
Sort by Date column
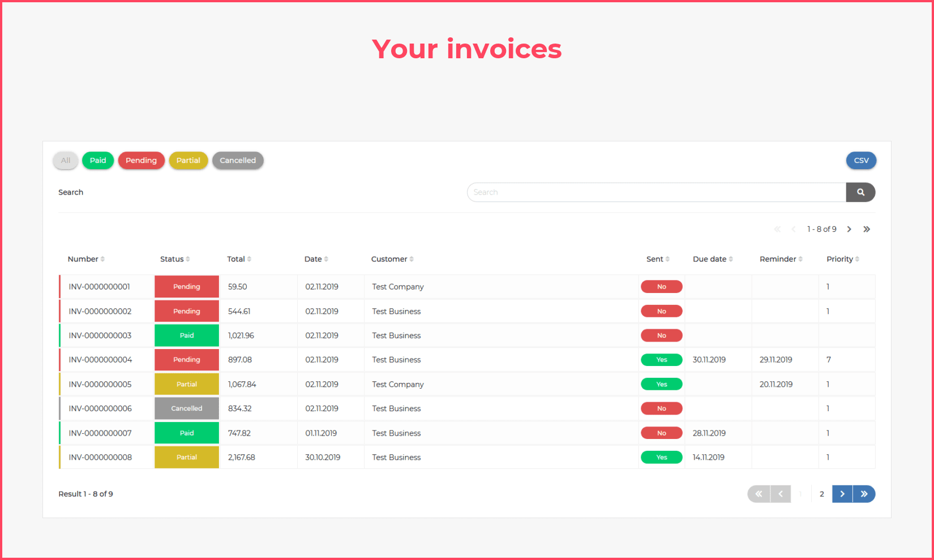pyautogui.click(x=316, y=259)
